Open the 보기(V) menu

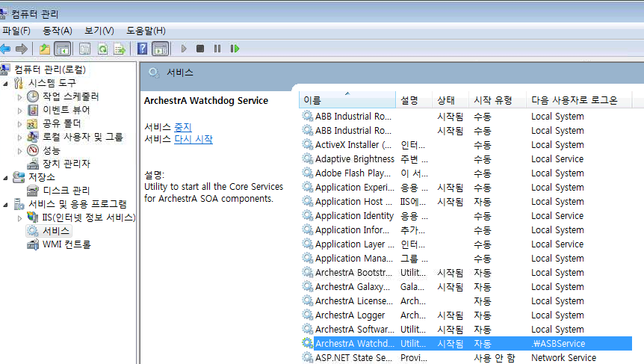(99, 31)
